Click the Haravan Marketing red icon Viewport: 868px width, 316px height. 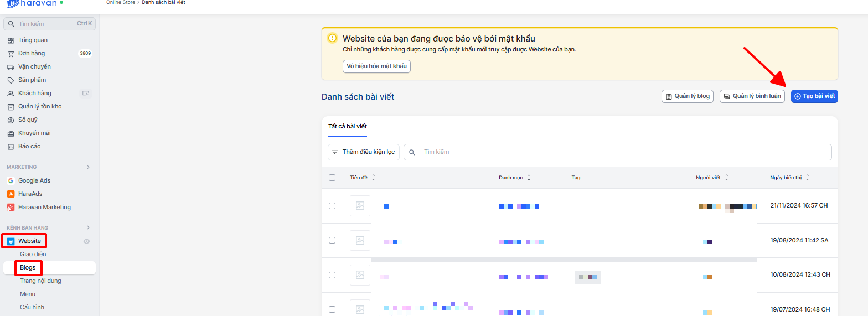11,207
